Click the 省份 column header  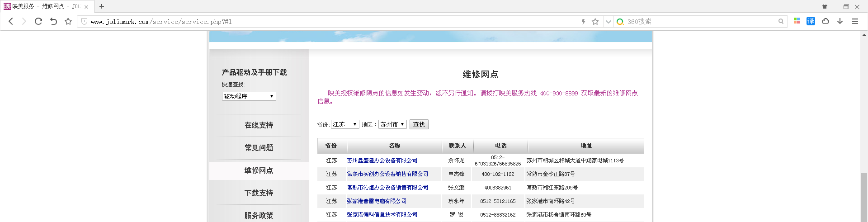point(331,146)
